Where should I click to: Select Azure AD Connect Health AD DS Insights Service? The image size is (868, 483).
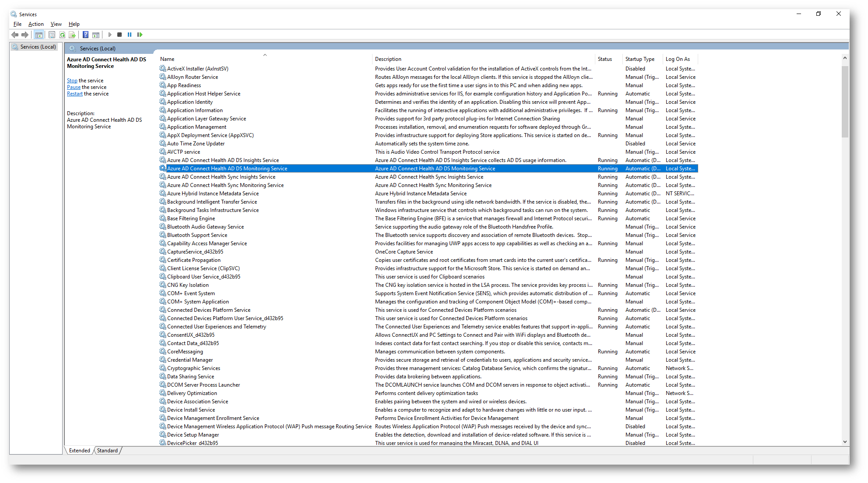428,160
